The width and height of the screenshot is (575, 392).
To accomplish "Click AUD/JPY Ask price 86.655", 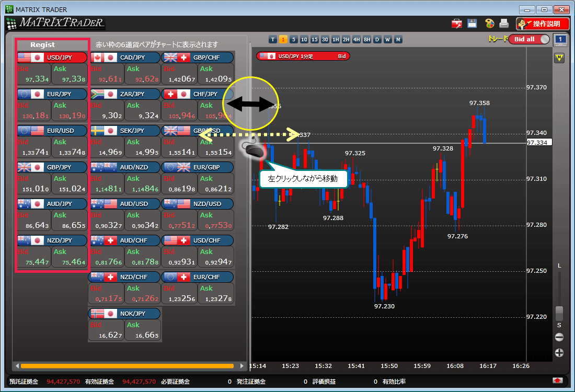I will coord(74,226).
